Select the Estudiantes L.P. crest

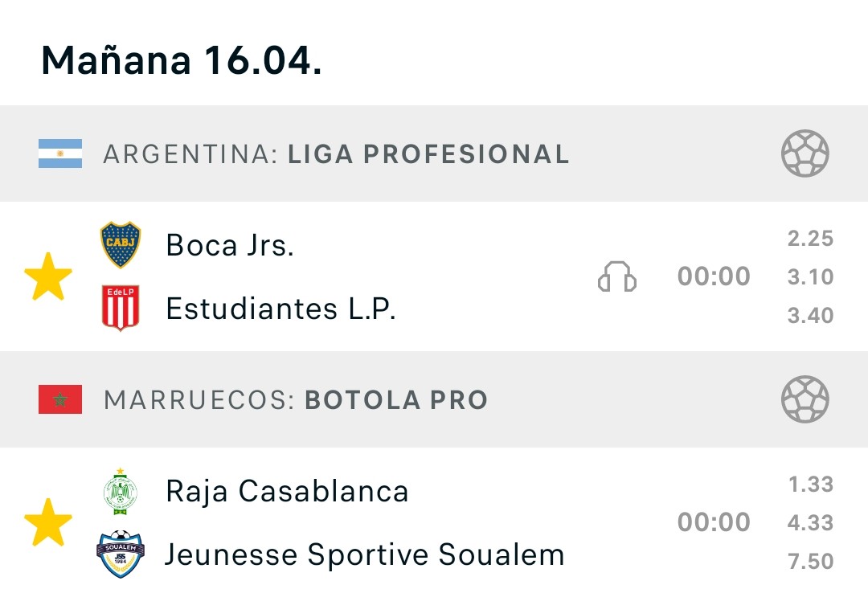click(121, 308)
